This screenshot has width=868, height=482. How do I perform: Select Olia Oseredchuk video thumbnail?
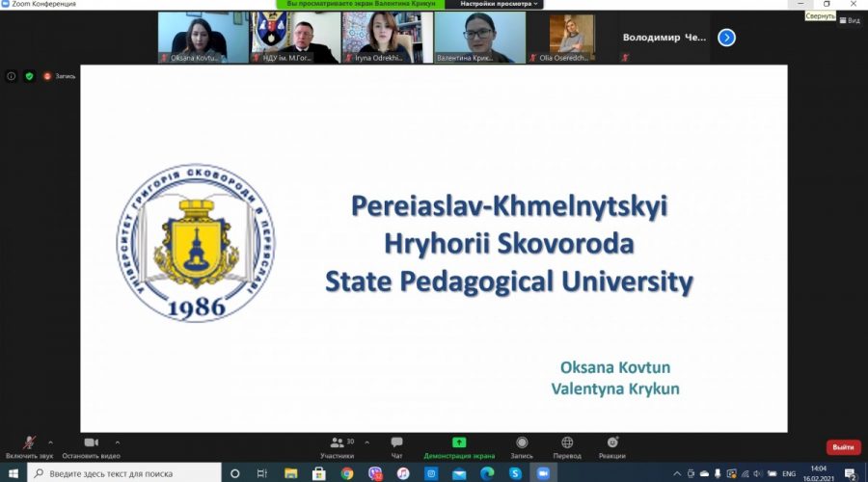[x=572, y=38]
